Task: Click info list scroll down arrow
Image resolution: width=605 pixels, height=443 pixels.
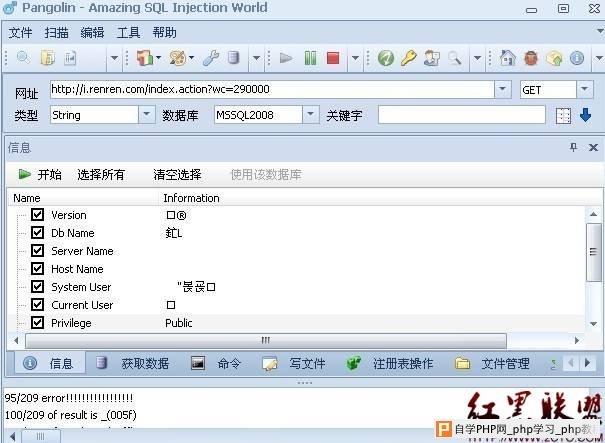Action: tap(593, 324)
